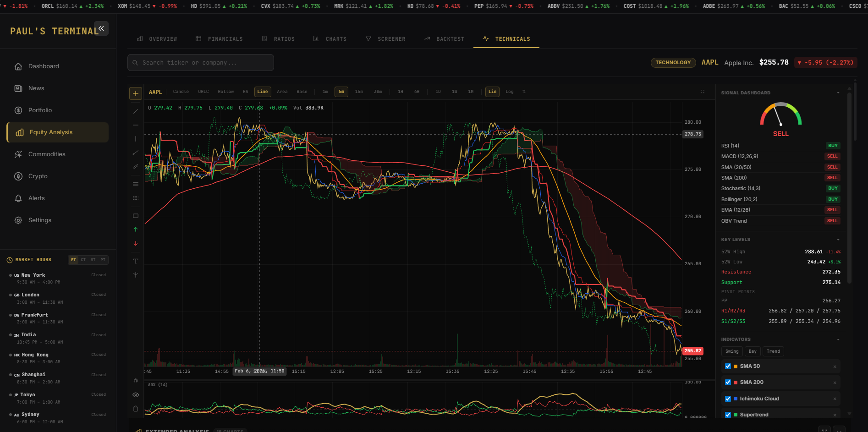Image resolution: width=868 pixels, height=432 pixels.
Task: Collapse the Key Levels panel
Action: 838,240
